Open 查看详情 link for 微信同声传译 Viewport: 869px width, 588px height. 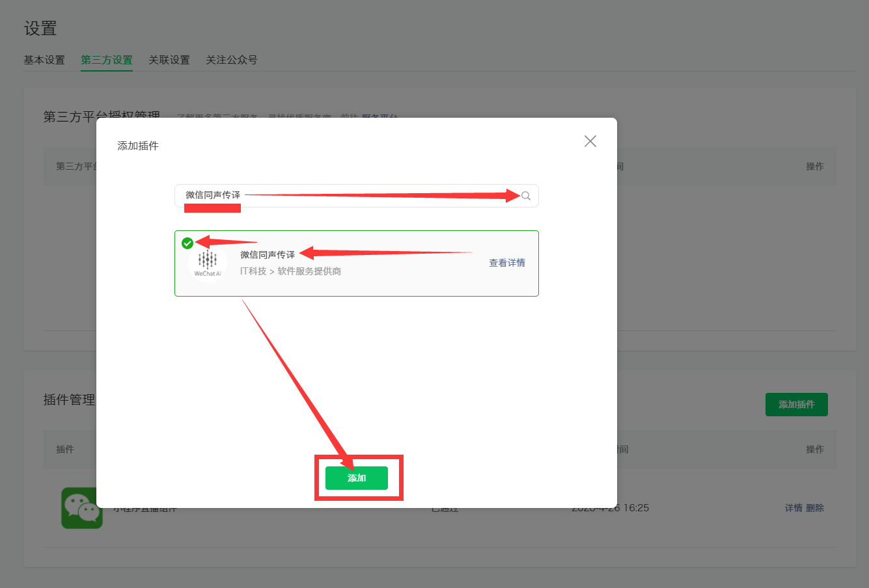(x=507, y=263)
